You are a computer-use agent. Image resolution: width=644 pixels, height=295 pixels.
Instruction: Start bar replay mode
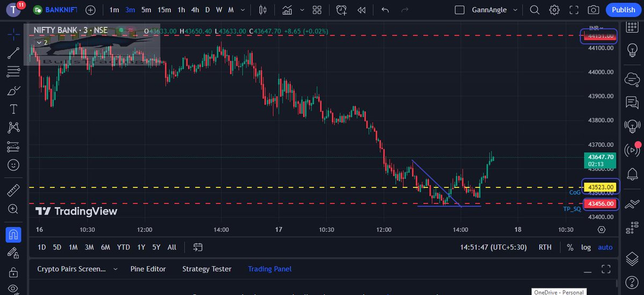click(x=362, y=10)
